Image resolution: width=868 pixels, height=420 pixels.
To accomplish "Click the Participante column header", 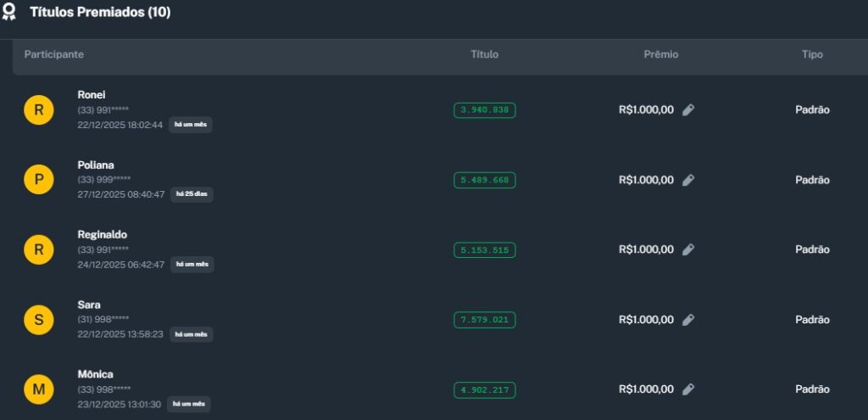I will tap(54, 54).
